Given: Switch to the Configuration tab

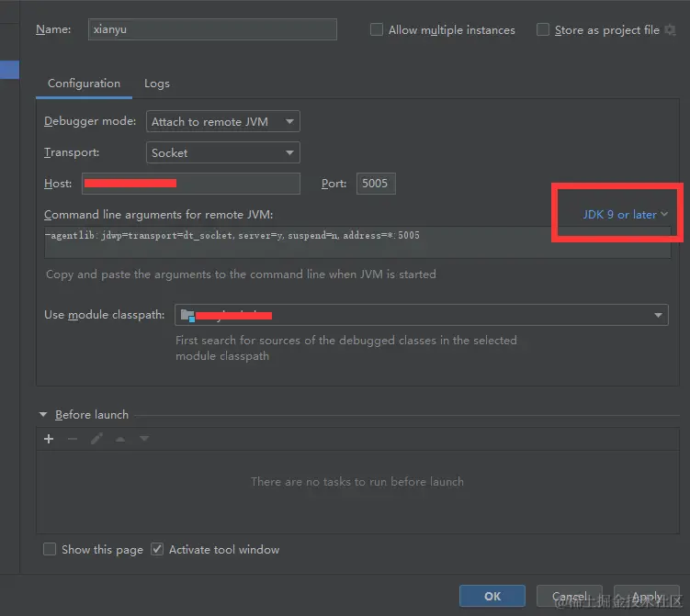Looking at the screenshot, I should click(84, 84).
